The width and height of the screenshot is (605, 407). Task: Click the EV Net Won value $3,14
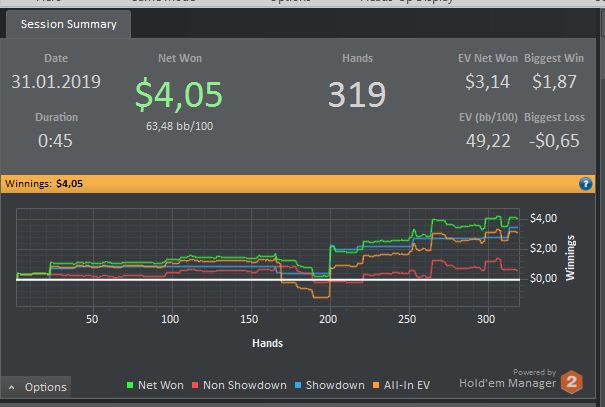[x=487, y=82]
